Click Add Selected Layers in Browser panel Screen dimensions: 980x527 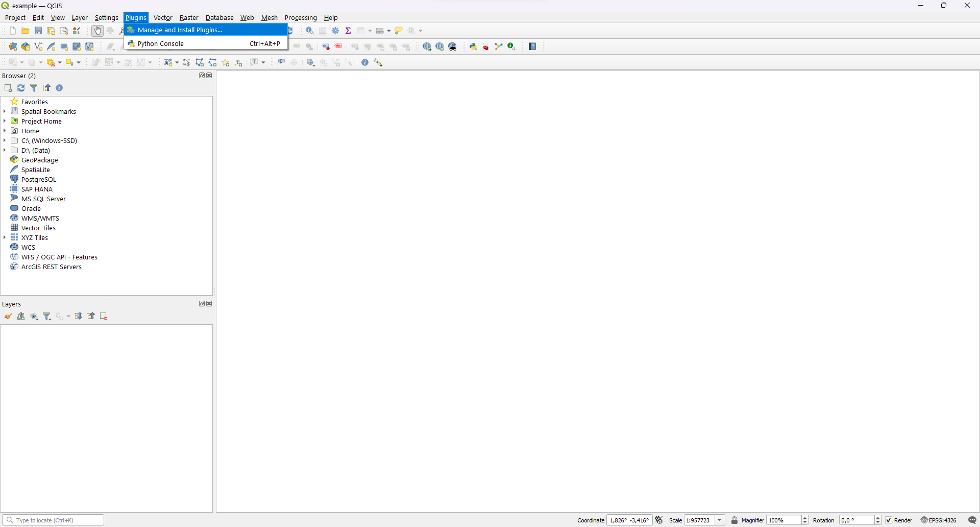click(x=8, y=88)
